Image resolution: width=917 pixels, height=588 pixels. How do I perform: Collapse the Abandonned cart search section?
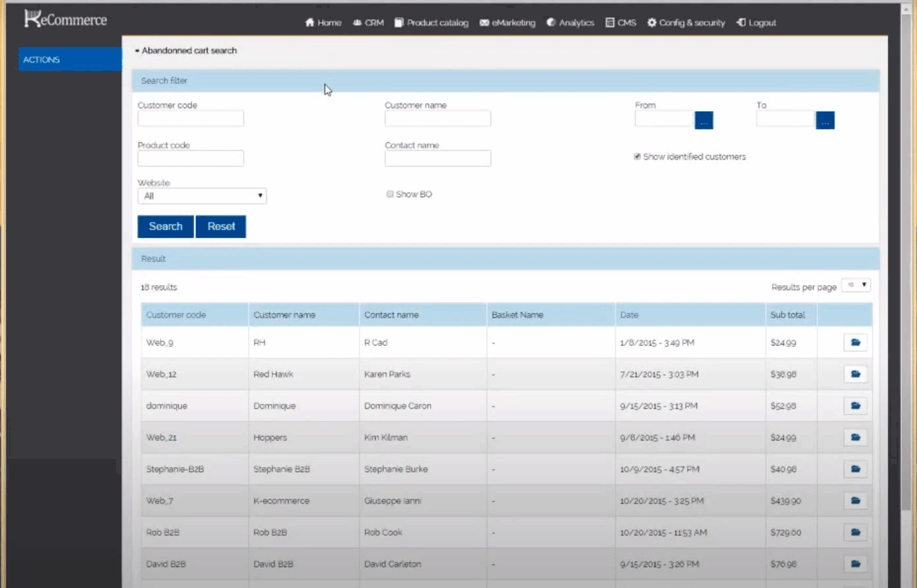pyautogui.click(x=186, y=50)
